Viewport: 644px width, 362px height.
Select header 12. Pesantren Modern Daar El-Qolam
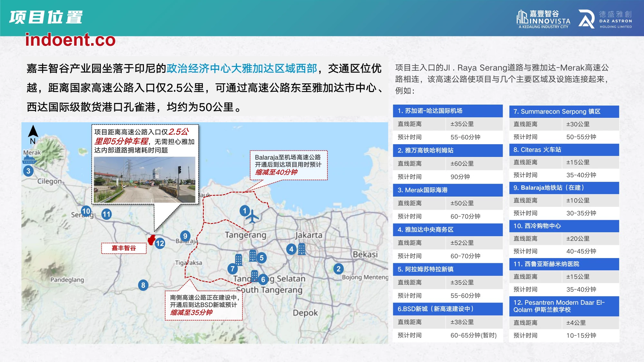pos(564,306)
